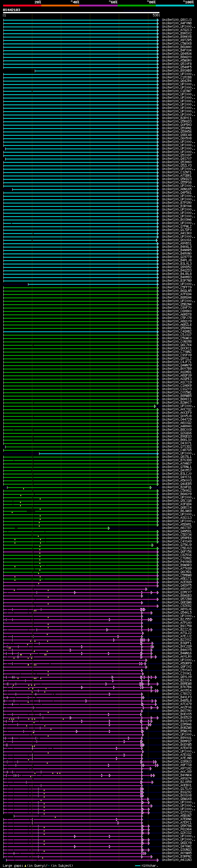Open hit UniRef100_A9VBS1

point(177,243)
